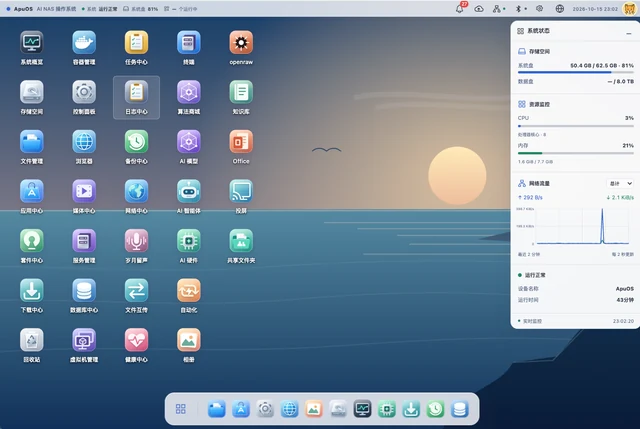Click the AI hardware chip in the dock
Image resolution: width=640 pixels, height=429 pixels.
pyautogui.click(x=387, y=409)
